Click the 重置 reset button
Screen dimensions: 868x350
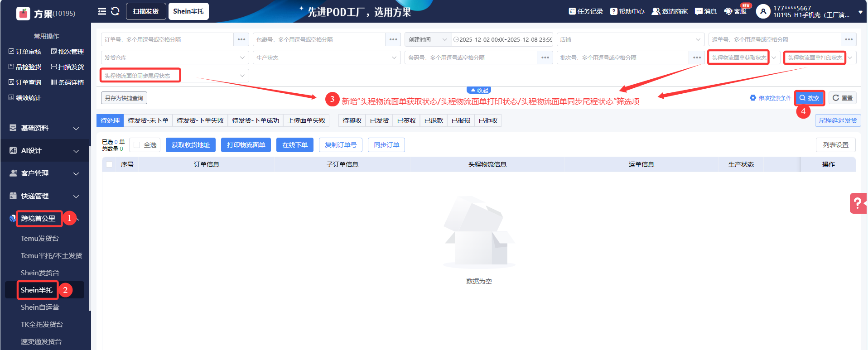[843, 98]
